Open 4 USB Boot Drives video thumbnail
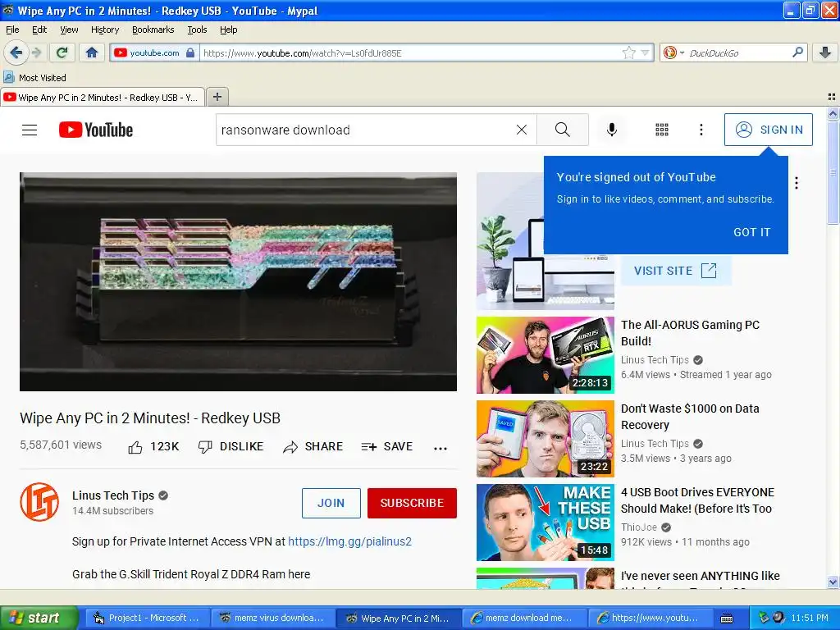Image resolution: width=840 pixels, height=630 pixels. pos(546,523)
